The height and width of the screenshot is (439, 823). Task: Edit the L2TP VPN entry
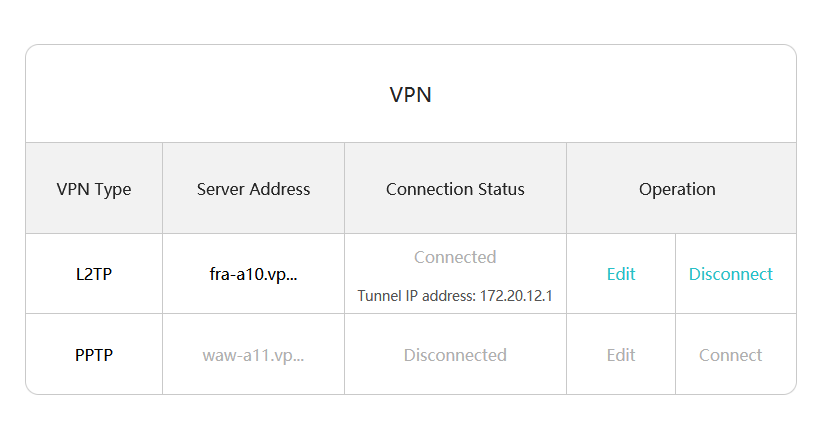tap(621, 274)
